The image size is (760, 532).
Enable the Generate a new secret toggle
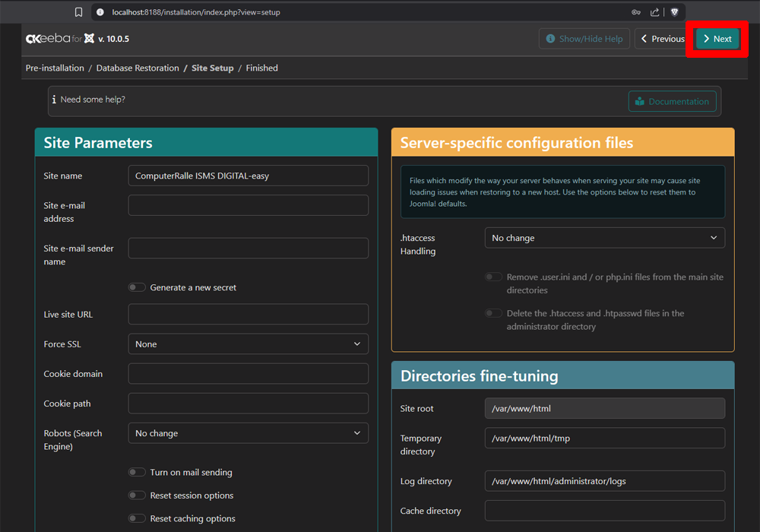(x=137, y=287)
